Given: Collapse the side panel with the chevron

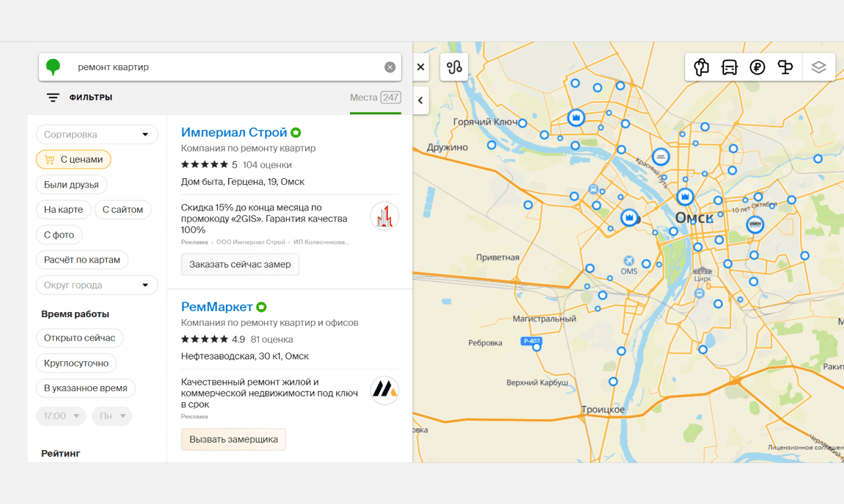Looking at the screenshot, I should pyautogui.click(x=421, y=100).
